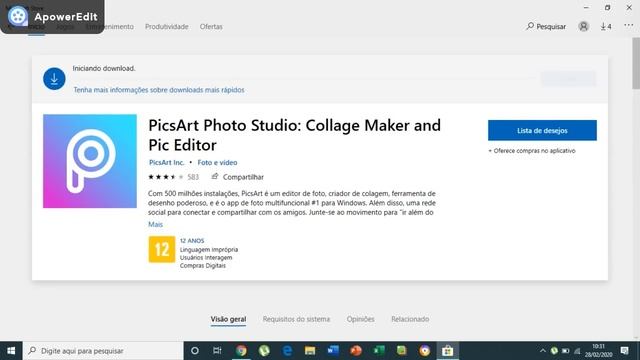
Task: Click the Windows Start button
Action: 11,351
